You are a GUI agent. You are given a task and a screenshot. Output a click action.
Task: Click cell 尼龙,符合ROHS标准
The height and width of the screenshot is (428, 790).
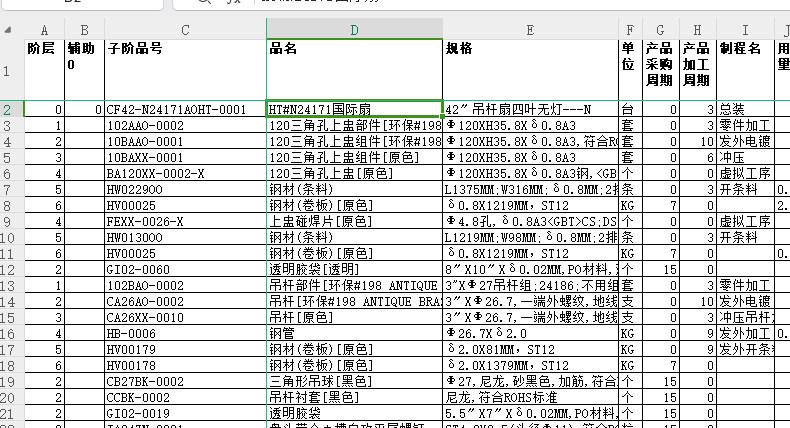(x=531, y=397)
